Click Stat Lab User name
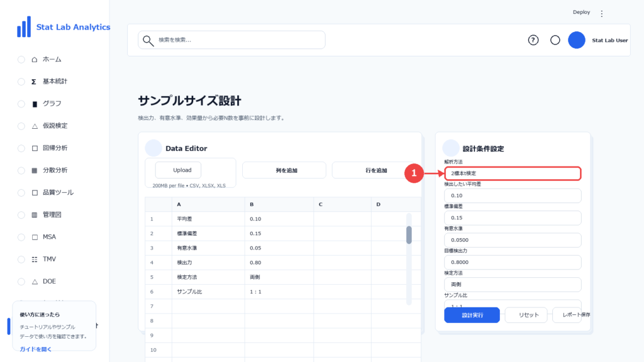Image resolution: width=644 pixels, height=362 pixels. pos(609,40)
